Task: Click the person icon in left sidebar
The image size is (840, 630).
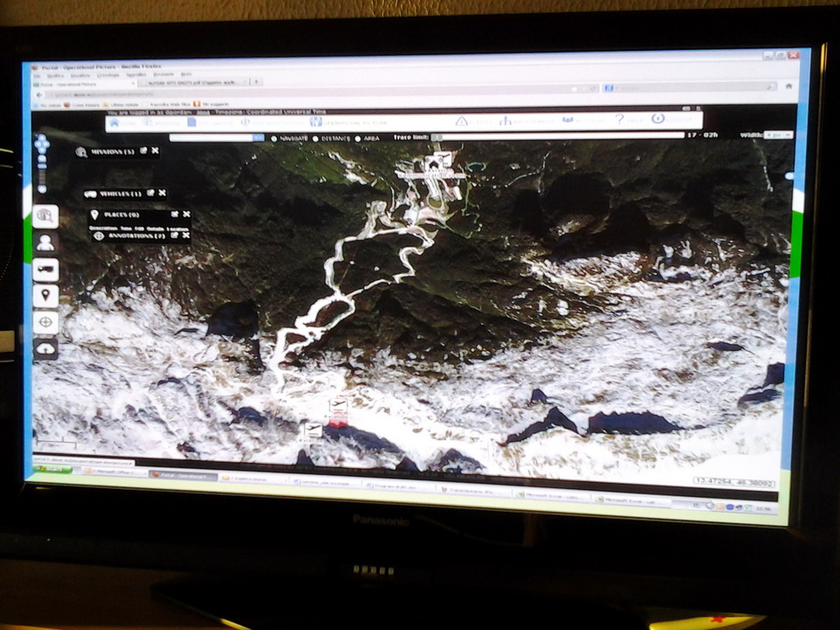Action: click(x=45, y=242)
